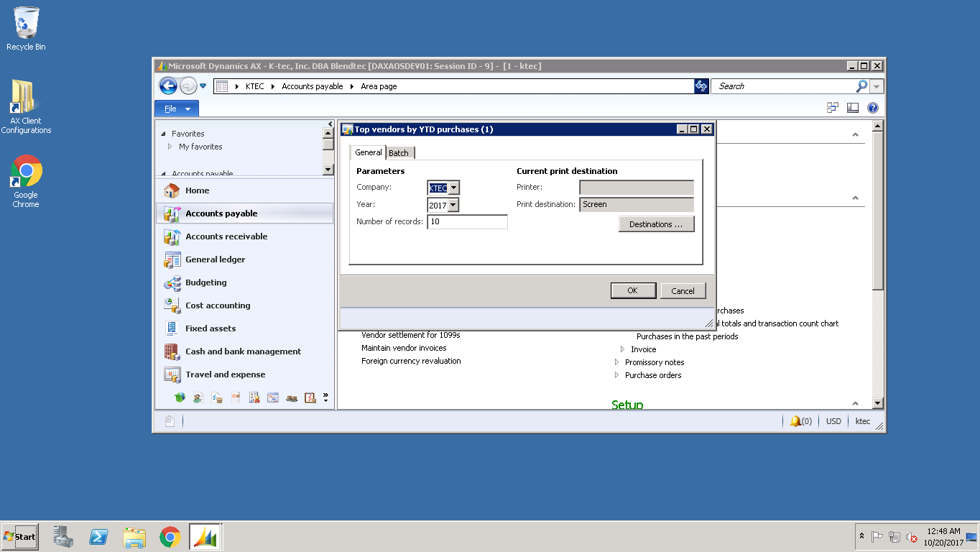Click the Print destination field
The image size is (980, 552).
pyautogui.click(x=637, y=205)
